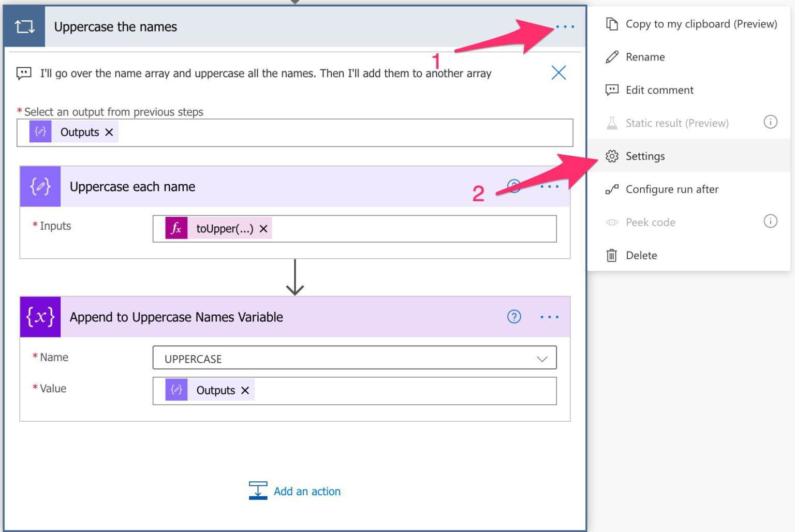795x532 pixels.
Task: Click the comment speech bubble icon
Action: coord(24,73)
